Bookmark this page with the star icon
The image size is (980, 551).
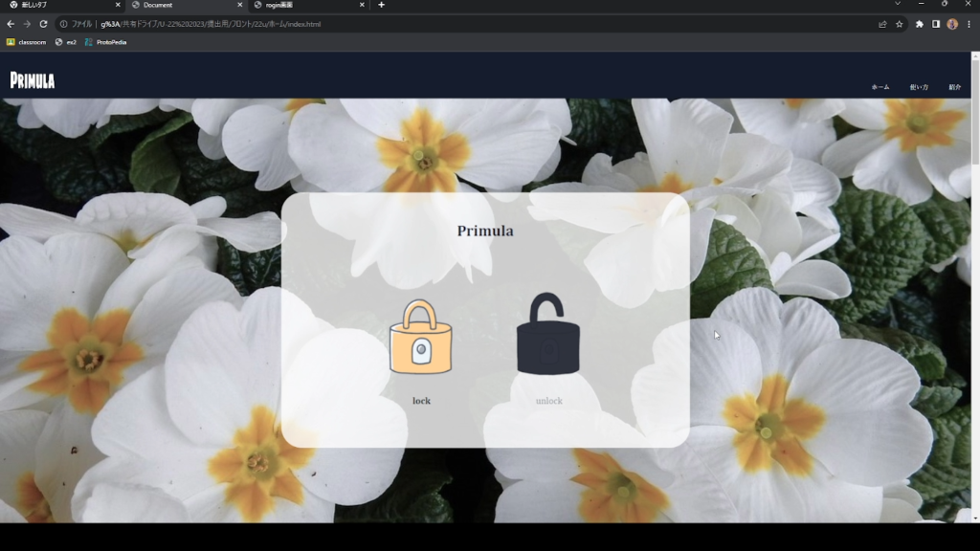pyautogui.click(x=900, y=24)
